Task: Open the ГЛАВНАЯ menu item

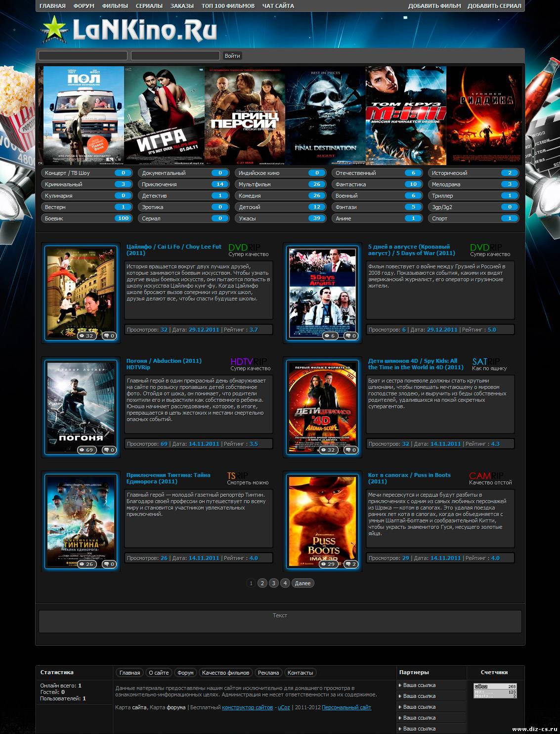Action: (x=52, y=6)
